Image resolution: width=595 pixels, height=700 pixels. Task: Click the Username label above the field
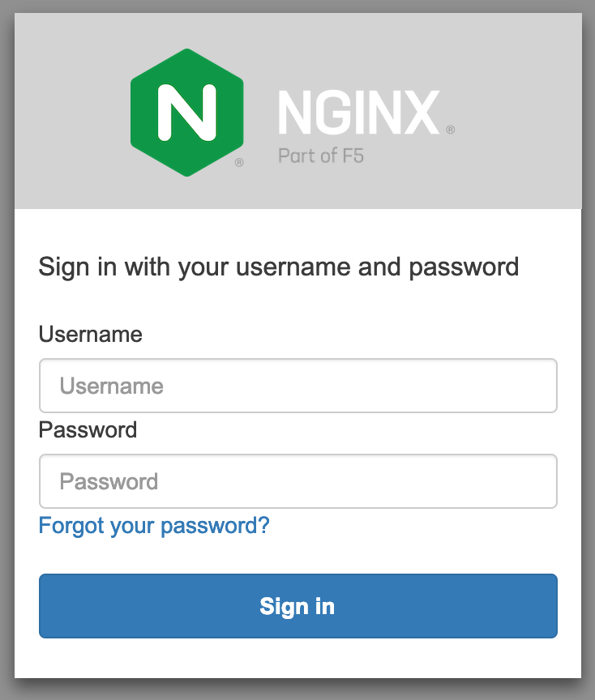91,334
